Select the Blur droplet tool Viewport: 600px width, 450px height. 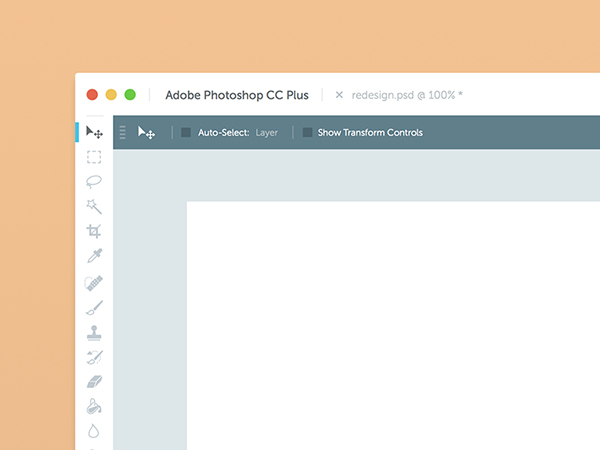pos(94,431)
